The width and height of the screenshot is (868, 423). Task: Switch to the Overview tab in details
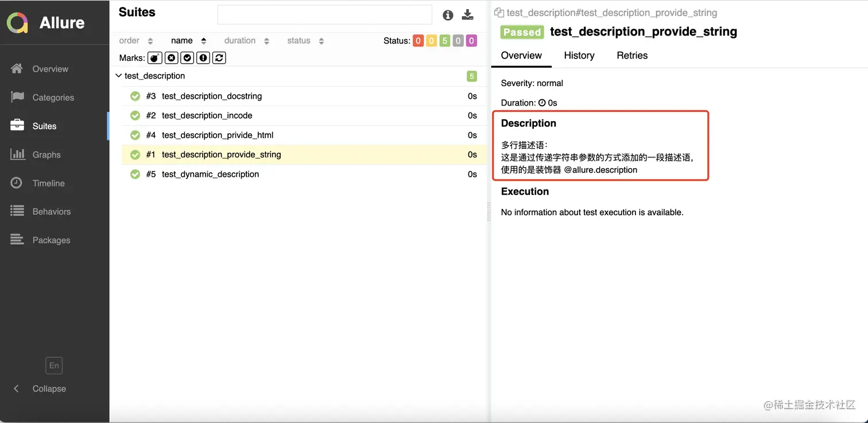(521, 56)
